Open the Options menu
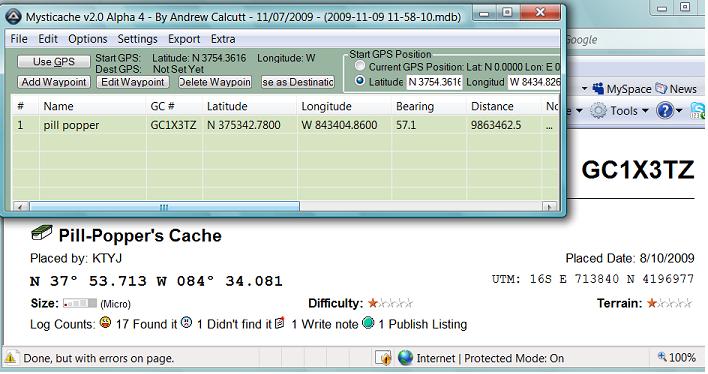This screenshot has height=374, width=708. coord(88,39)
